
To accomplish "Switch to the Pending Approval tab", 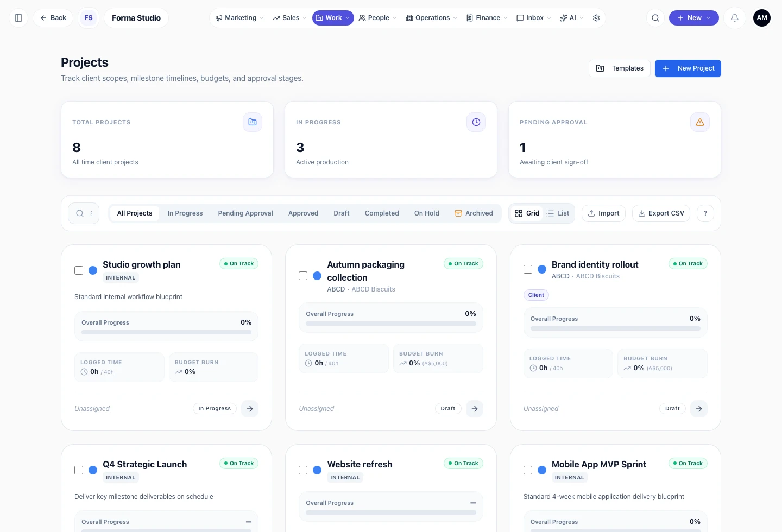I will tap(245, 213).
